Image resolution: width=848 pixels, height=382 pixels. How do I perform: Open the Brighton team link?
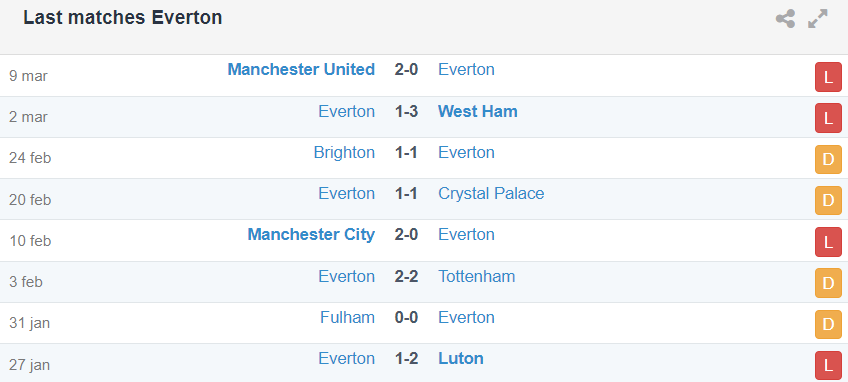click(344, 153)
